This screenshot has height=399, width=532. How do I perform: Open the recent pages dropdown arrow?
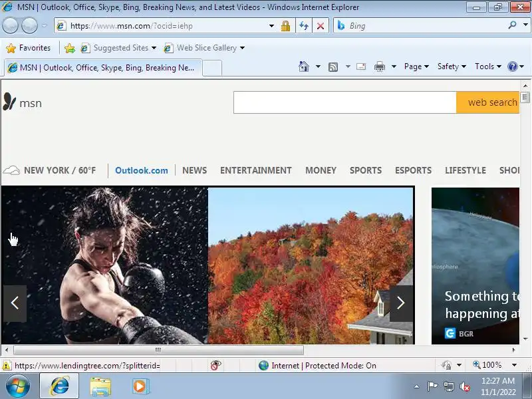tap(44, 26)
